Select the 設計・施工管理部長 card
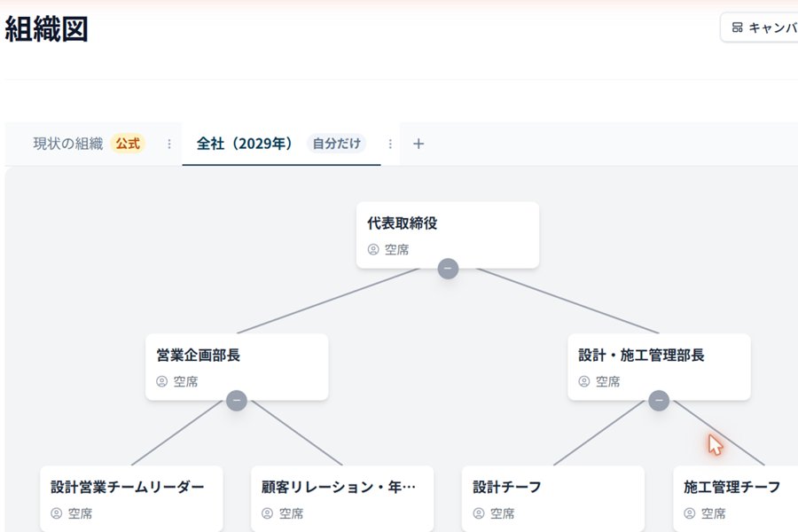798x532 pixels. [659, 367]
